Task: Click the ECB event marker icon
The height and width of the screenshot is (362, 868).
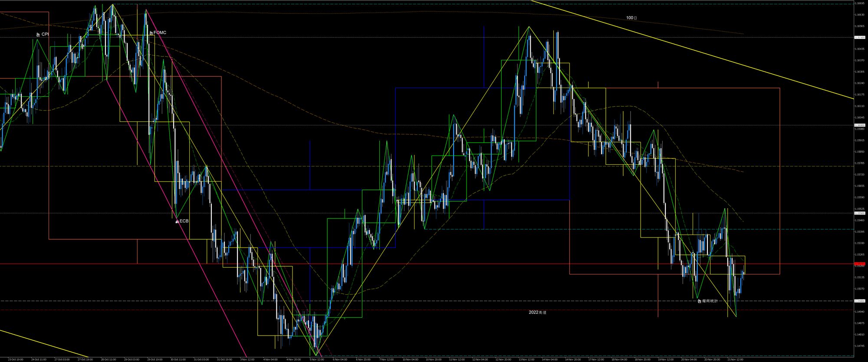Action: pyautogui.click(x=177, y=222)
